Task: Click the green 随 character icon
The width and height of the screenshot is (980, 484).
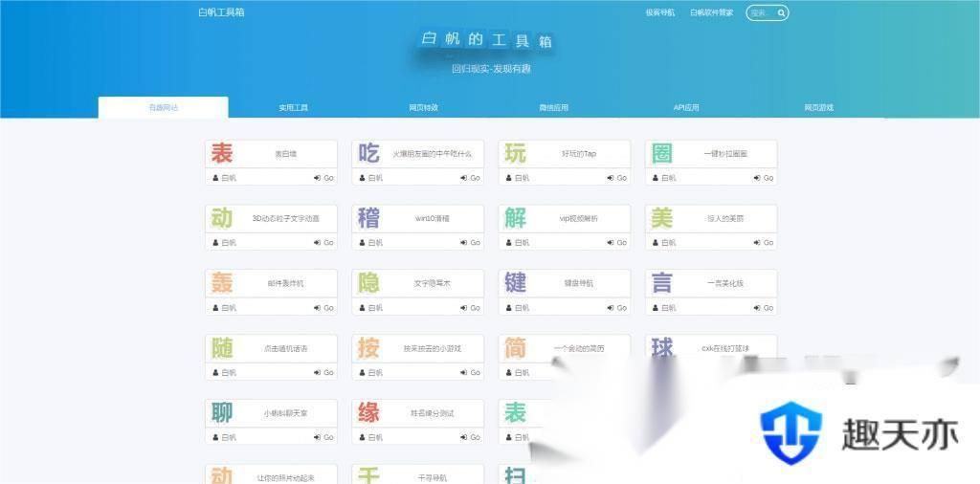Action: tap(222, 348)
